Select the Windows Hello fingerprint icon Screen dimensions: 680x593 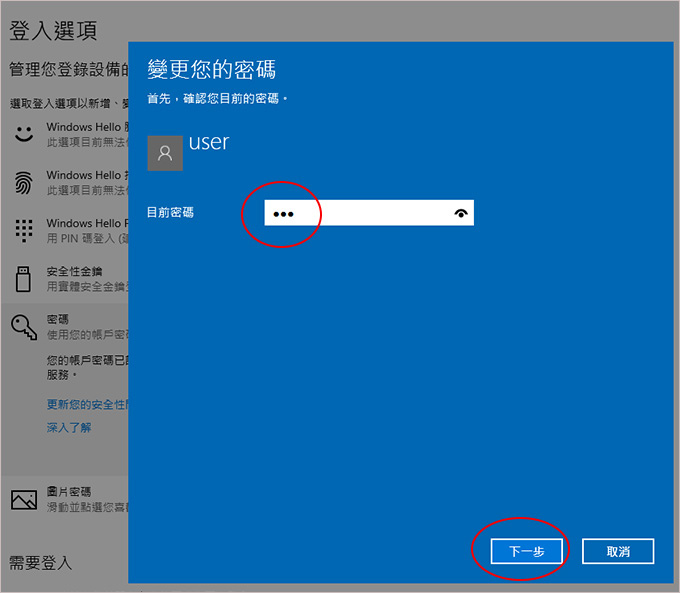click(24, 183)
